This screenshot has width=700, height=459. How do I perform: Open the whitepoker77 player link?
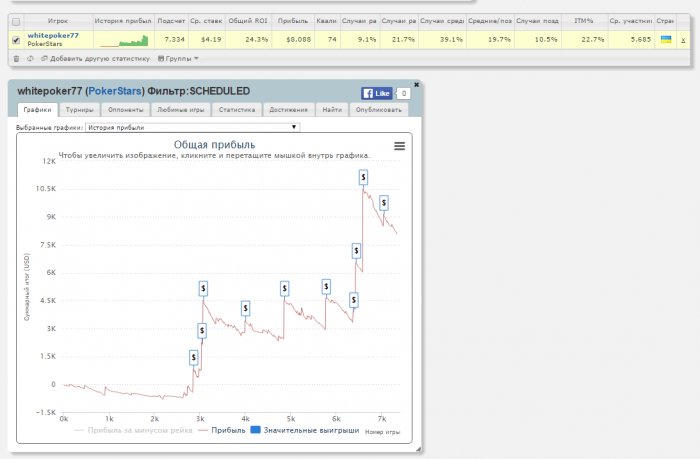pyautogui.click(x=53, y=35)
